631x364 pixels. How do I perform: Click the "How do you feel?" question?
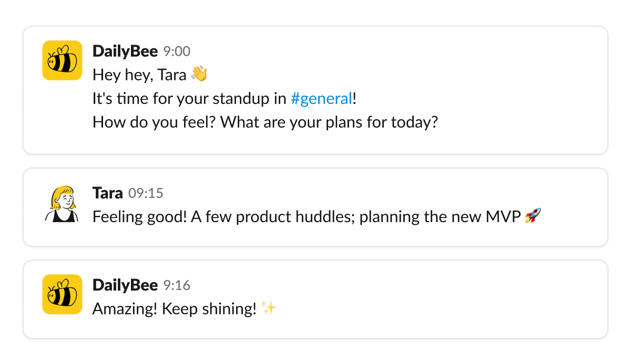click(x=154, y=122)
